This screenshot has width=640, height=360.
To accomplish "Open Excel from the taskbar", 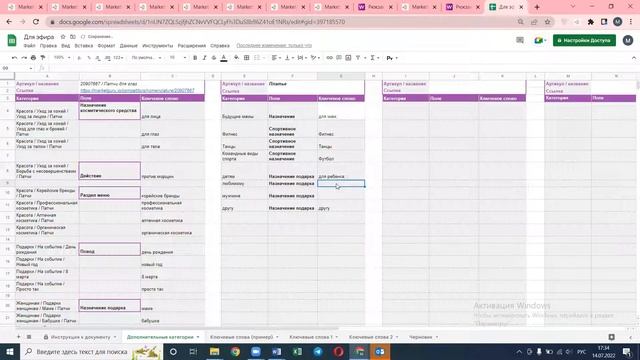I will (297, 351).
